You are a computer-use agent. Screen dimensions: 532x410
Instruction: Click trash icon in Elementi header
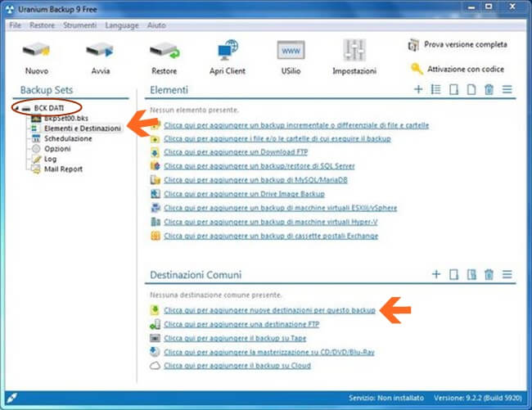tap(489, 90)
